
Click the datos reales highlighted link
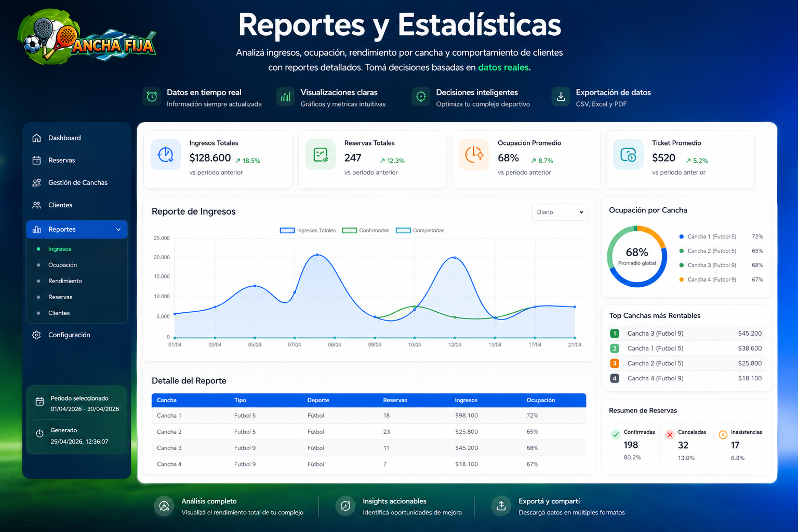coord(503,68)
